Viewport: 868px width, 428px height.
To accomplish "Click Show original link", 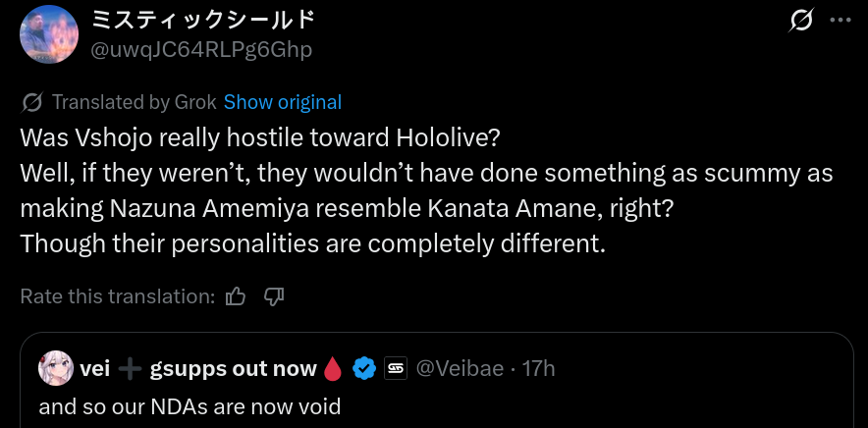I will point(283,102).
